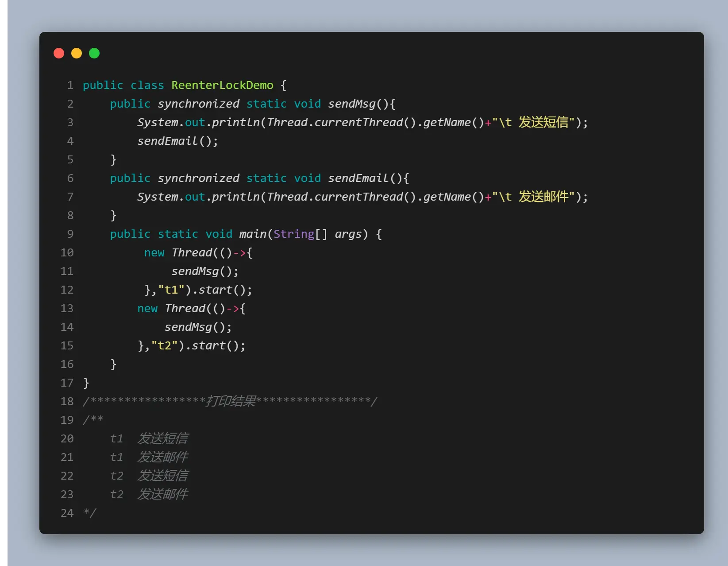Click the red close dot

tap(59, 53)
